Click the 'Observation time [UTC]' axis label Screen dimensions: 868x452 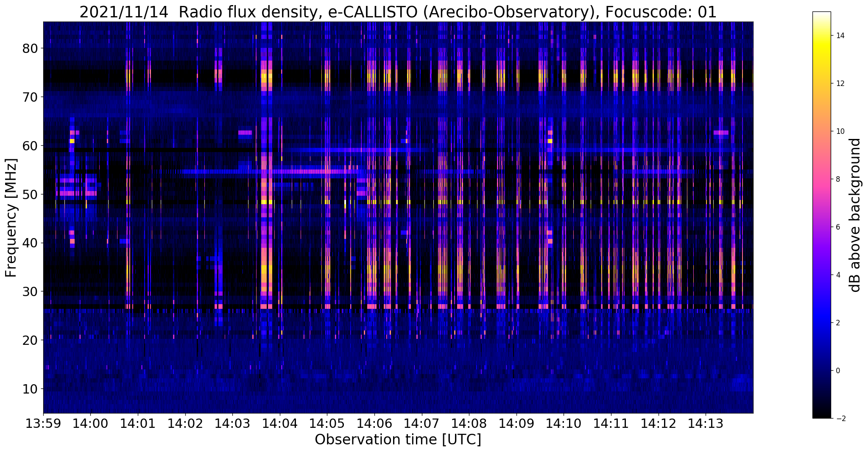pos(398,440)
